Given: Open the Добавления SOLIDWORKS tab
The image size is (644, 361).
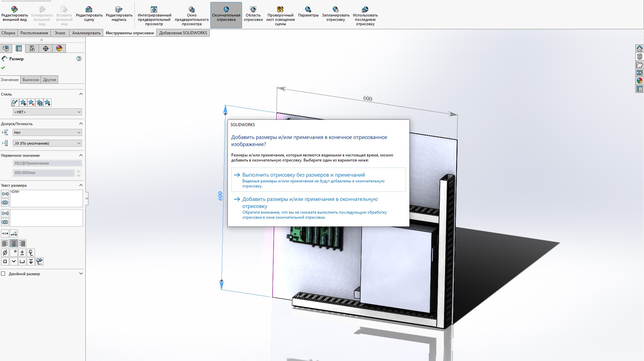Looking at the screenshot, I should [x=183, y=33].
